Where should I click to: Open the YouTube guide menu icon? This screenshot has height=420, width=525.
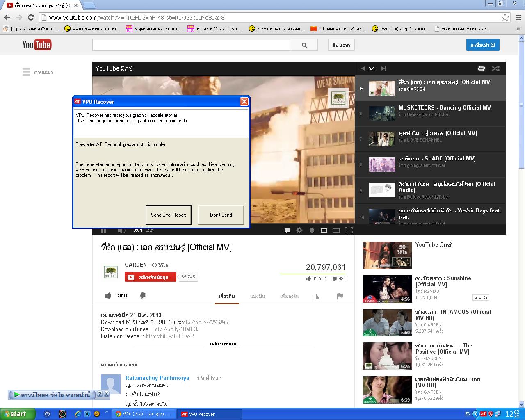click(x=26, y=72)
